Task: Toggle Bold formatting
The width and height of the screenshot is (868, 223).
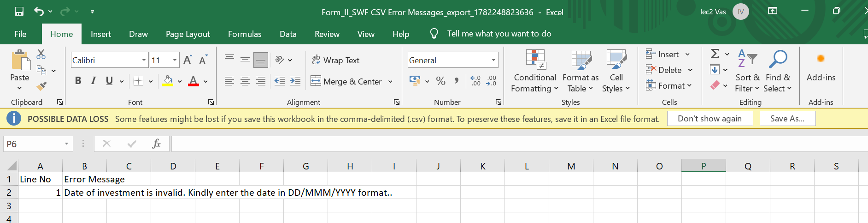Action: (x=78, y=81)
